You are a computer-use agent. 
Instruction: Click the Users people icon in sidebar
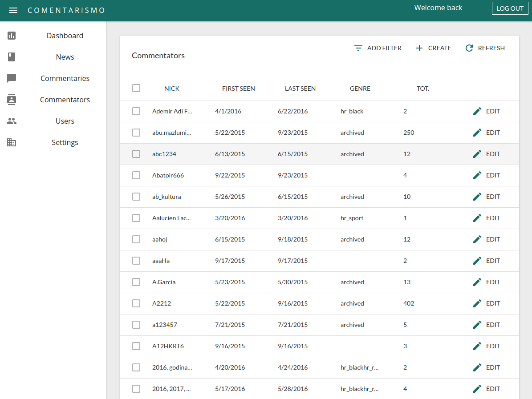tap(12, 121)
